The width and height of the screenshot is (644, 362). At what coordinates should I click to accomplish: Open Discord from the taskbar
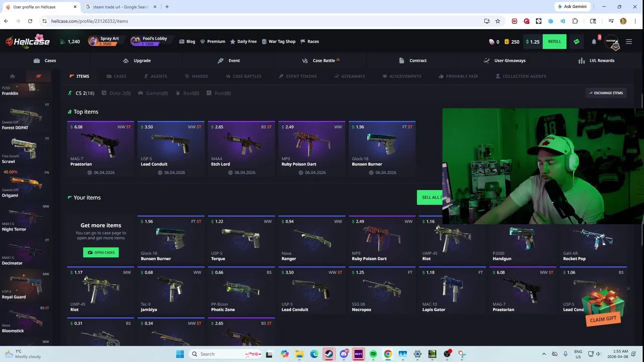344,354
